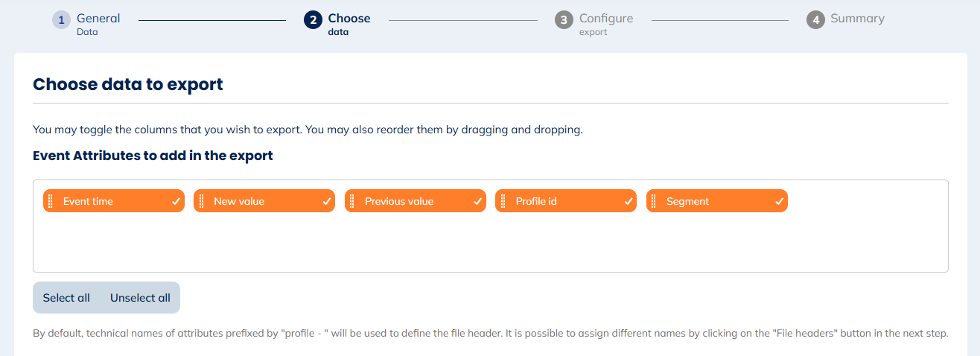Viewport: 980px width, 356px height.
Task: Click drag handle on Previous value chip
Action: tap(351, 201)
